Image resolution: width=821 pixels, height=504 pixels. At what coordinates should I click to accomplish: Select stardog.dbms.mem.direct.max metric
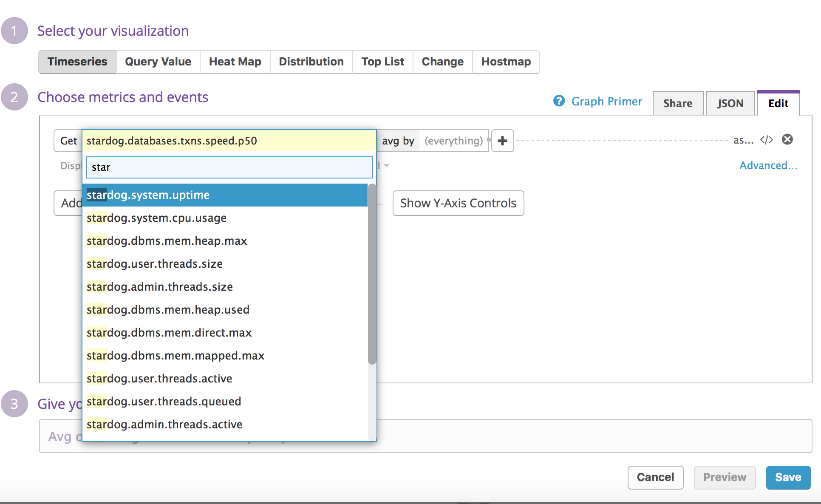[x=225, y=333]
